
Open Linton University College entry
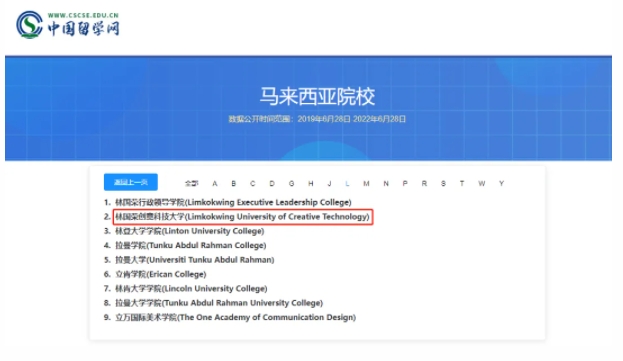190,231
